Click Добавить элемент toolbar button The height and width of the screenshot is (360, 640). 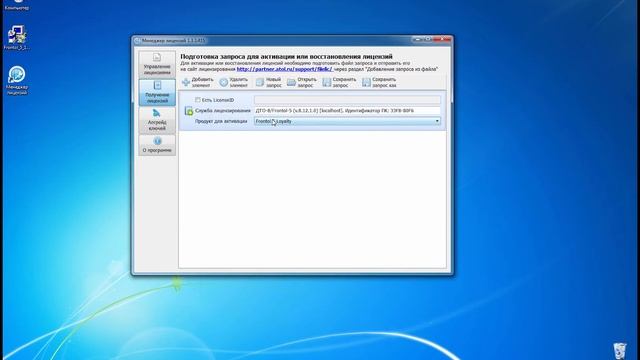[x=198, y=82]
